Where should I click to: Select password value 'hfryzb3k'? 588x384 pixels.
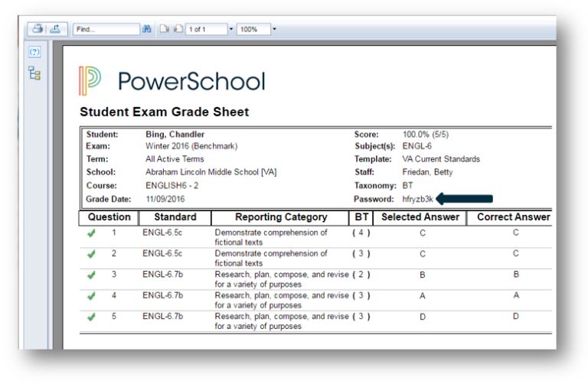pyautogui.click(x=418, y=200)
